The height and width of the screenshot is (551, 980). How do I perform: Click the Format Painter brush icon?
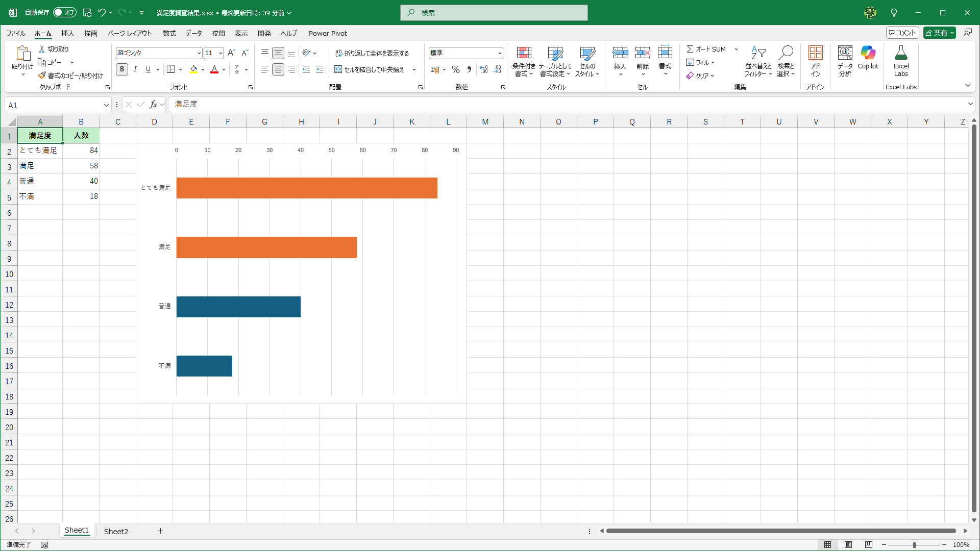42,76
